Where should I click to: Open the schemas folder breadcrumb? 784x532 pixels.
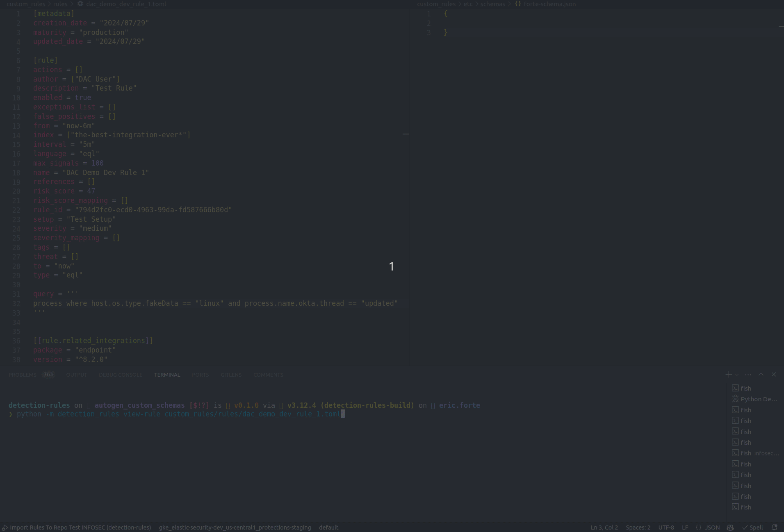(x=492, y=4)
